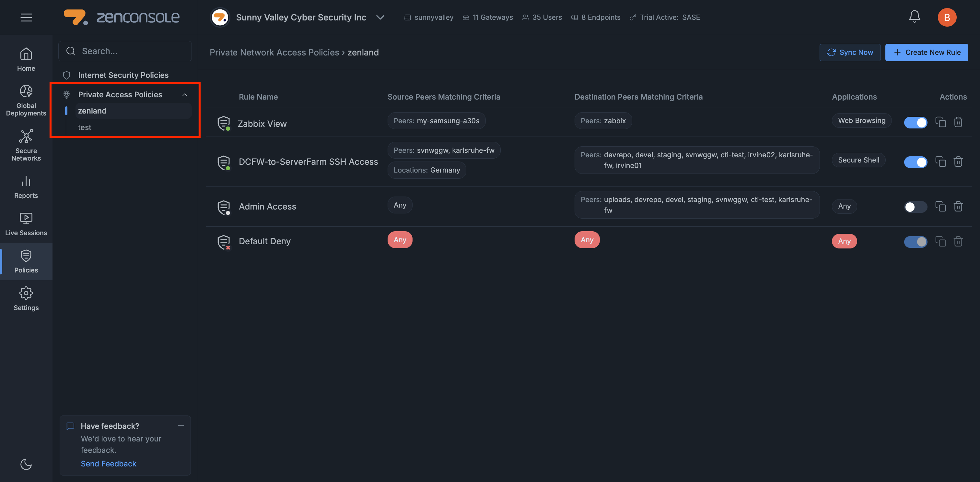
Task: Open the organization switcher dropdown
Action: (380, 17)
